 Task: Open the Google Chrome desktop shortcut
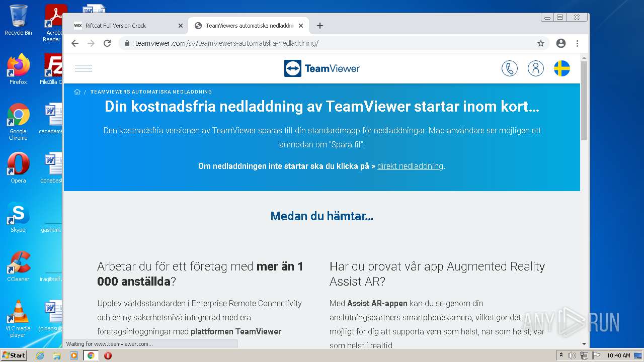point(18,122)
